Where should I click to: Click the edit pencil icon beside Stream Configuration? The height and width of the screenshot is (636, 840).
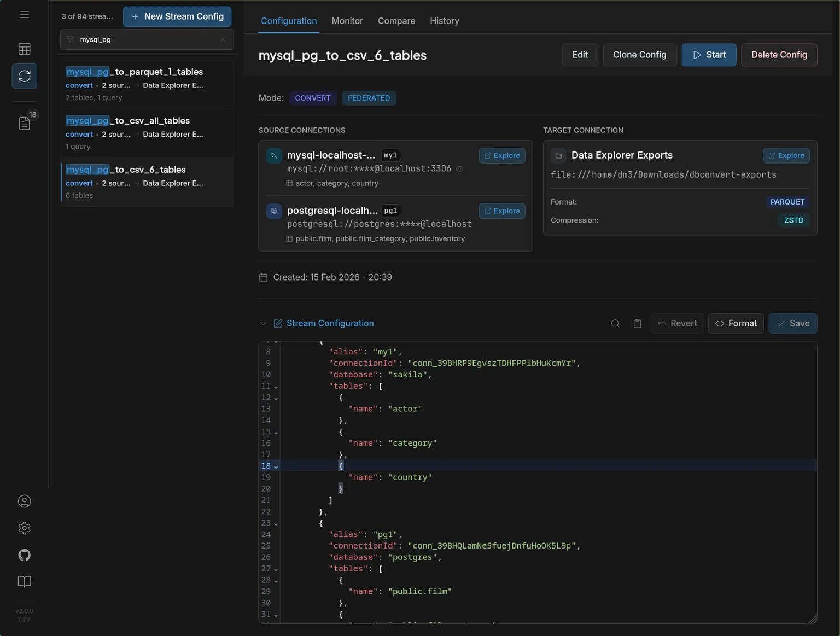tap(278, 323)
